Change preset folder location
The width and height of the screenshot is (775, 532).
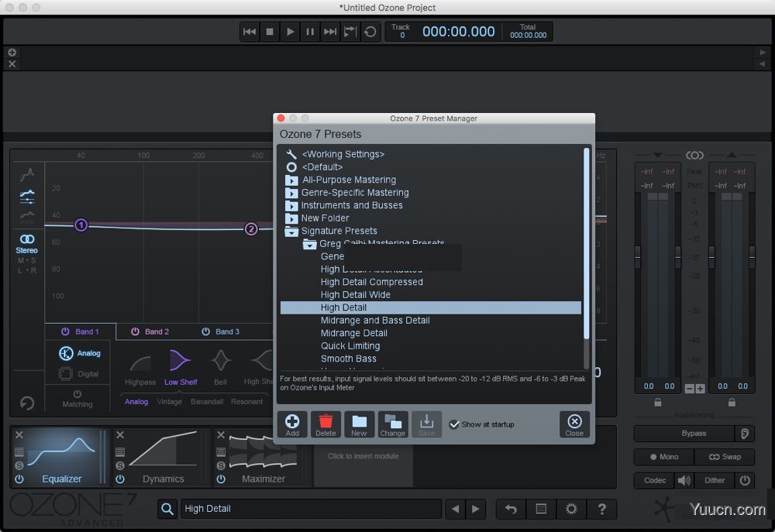pyautogui.click(x=393, y=424)
